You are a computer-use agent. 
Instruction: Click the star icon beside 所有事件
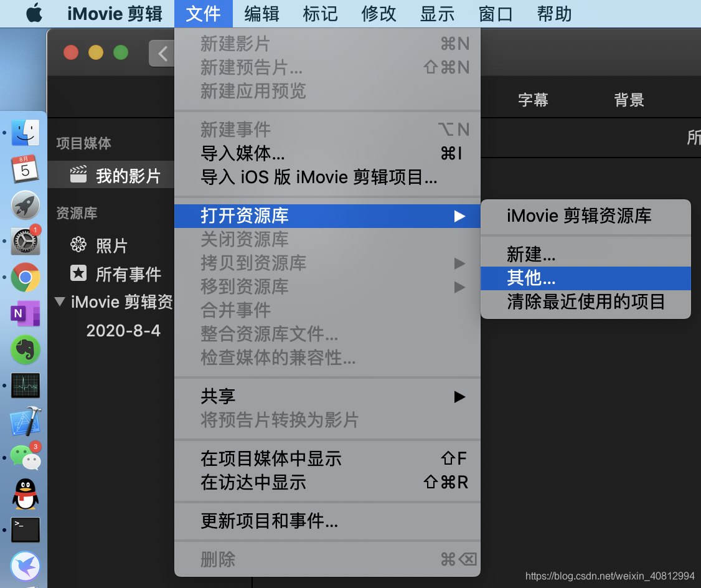pos(78,273)
